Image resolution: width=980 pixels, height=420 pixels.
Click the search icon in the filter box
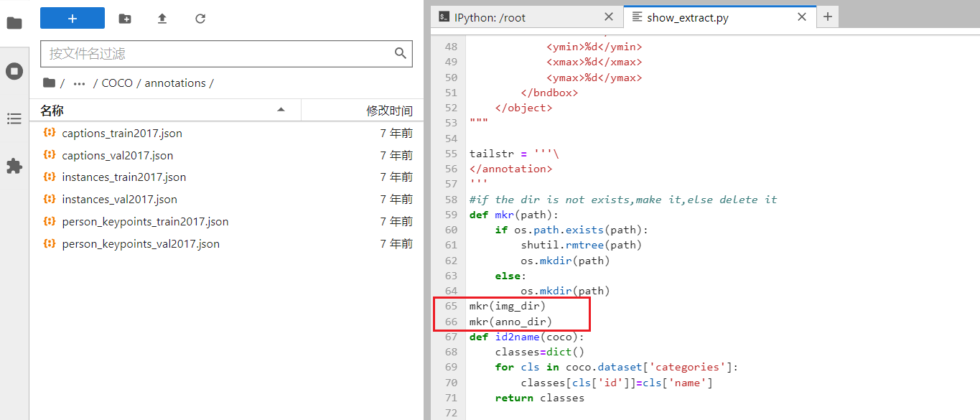(x=399, y=54)
